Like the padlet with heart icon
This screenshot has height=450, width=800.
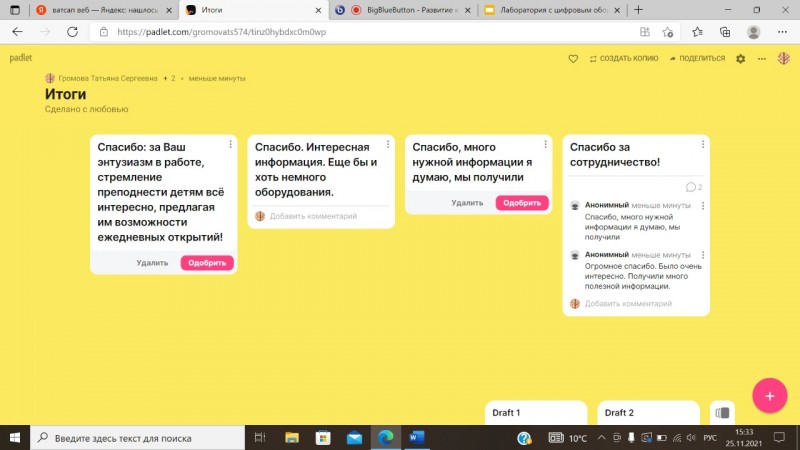[573, 59]
